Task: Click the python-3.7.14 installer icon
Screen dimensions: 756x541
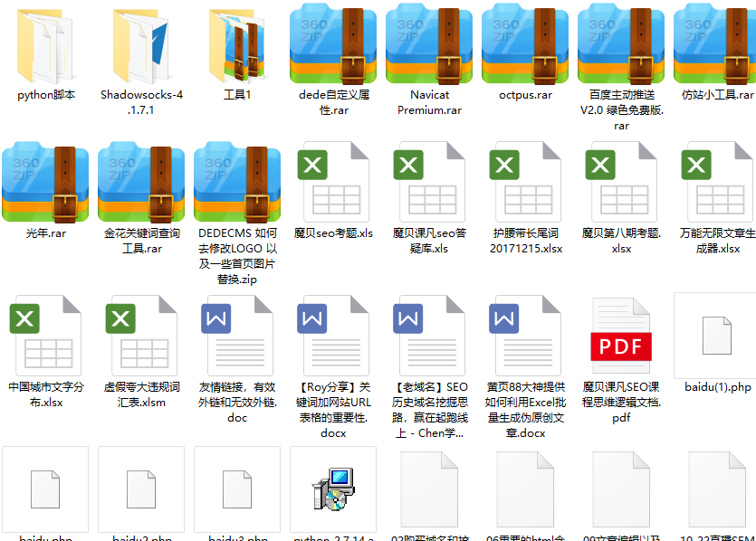Action: pyautogui.click(x=333, y=489)
